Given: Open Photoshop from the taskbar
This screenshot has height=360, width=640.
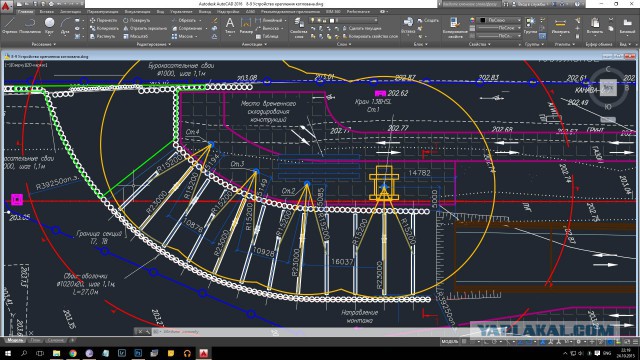Looking at the screenshot, I should click(138, 353).
